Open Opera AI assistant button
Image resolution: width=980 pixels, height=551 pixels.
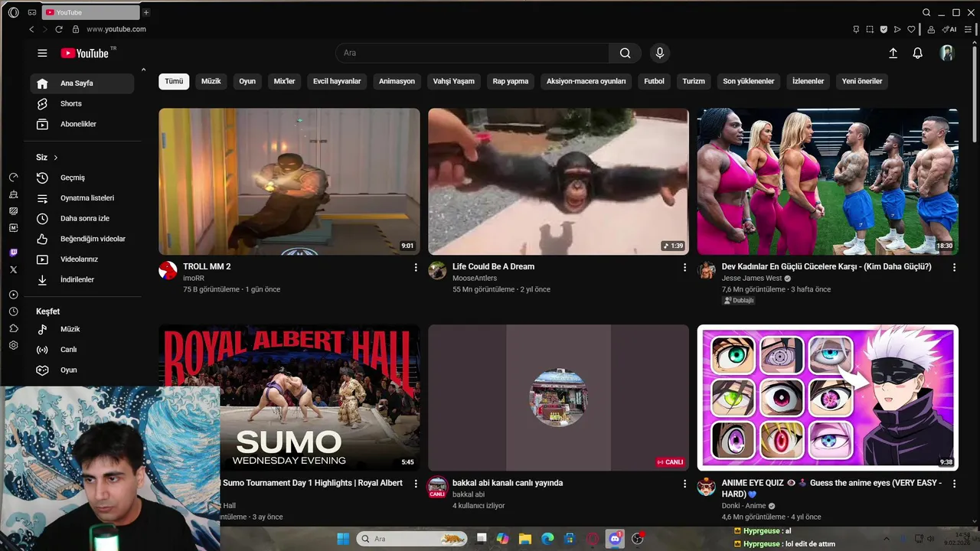949,29
